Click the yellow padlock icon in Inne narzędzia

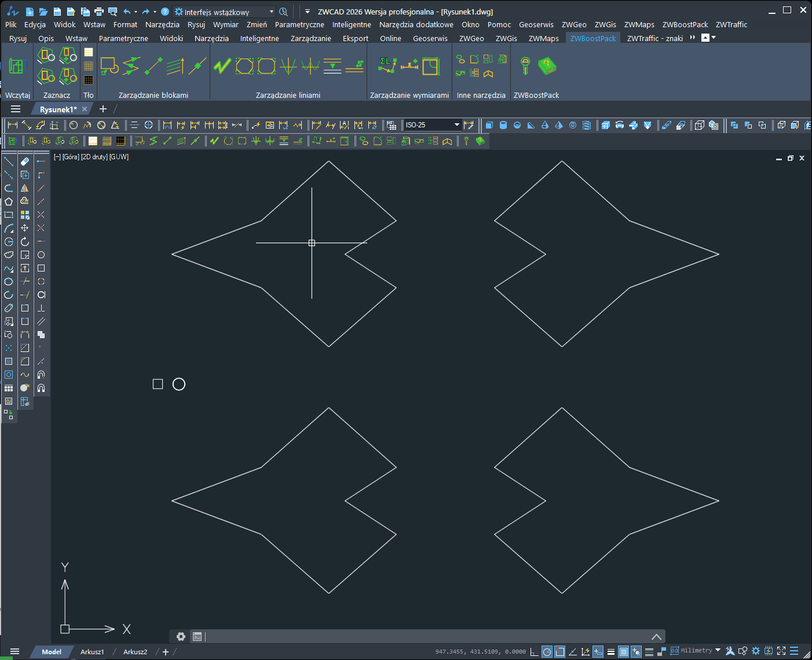coord(488,74)
